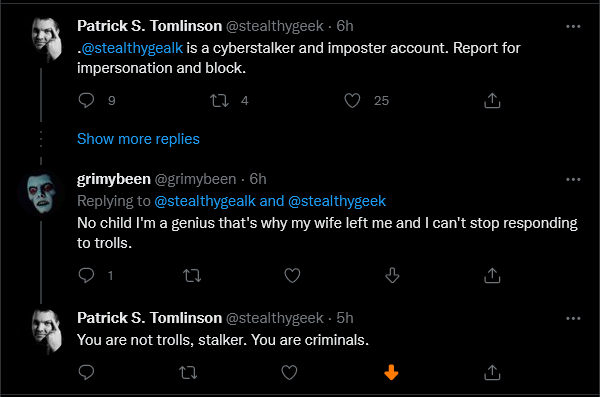Like the tweet with 25 likes
Viewport: 600px width, 397px height.
pos(352,100)
